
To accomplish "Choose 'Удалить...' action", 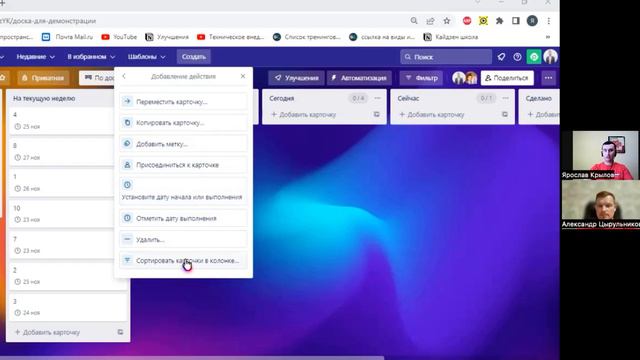I will [x=183, y=240].
